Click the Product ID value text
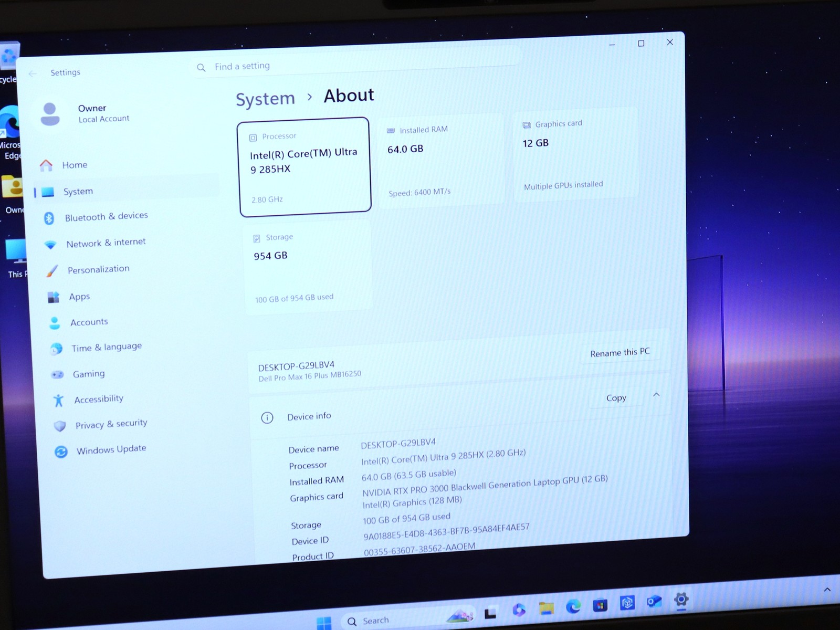Image resolution: width=840 pixels, height=630 pixels. click(419, 549)
